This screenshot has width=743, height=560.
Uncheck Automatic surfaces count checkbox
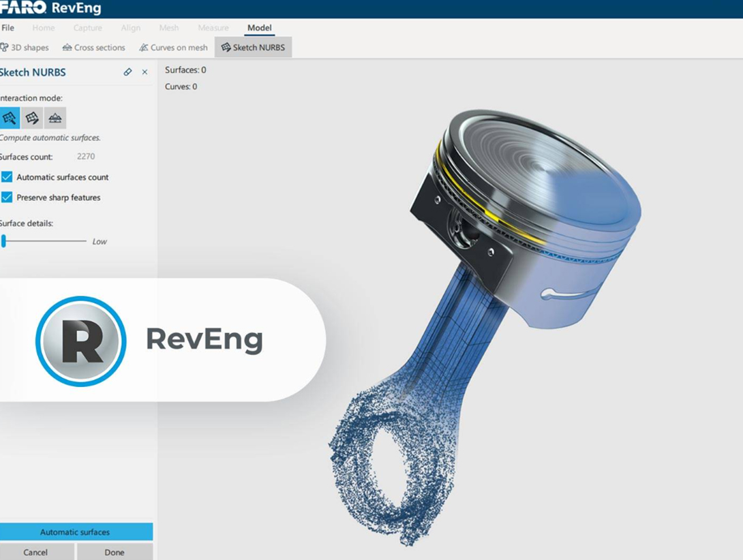pos(7,177)
